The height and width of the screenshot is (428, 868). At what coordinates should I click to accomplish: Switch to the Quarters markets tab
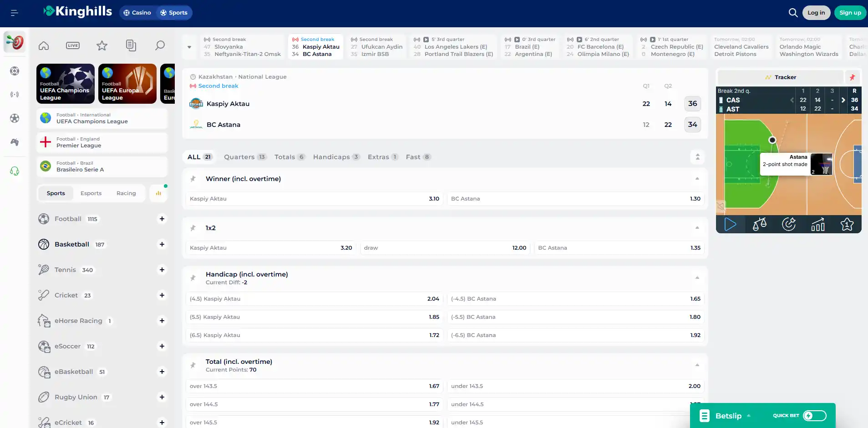pos(245,157)
